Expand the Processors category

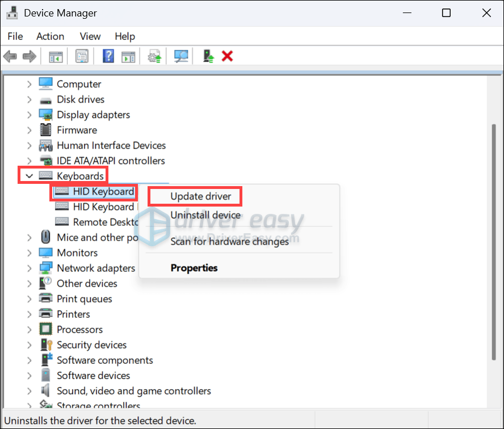[30, 329]
